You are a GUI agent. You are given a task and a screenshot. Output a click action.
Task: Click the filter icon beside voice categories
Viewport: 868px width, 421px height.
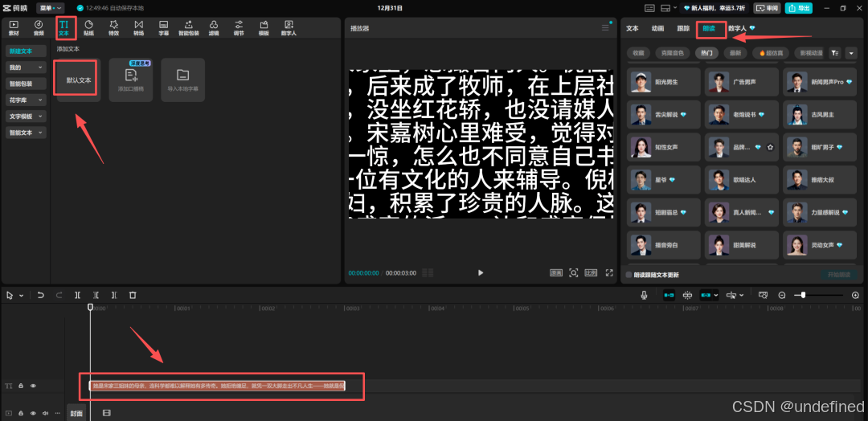click(834, 53)
